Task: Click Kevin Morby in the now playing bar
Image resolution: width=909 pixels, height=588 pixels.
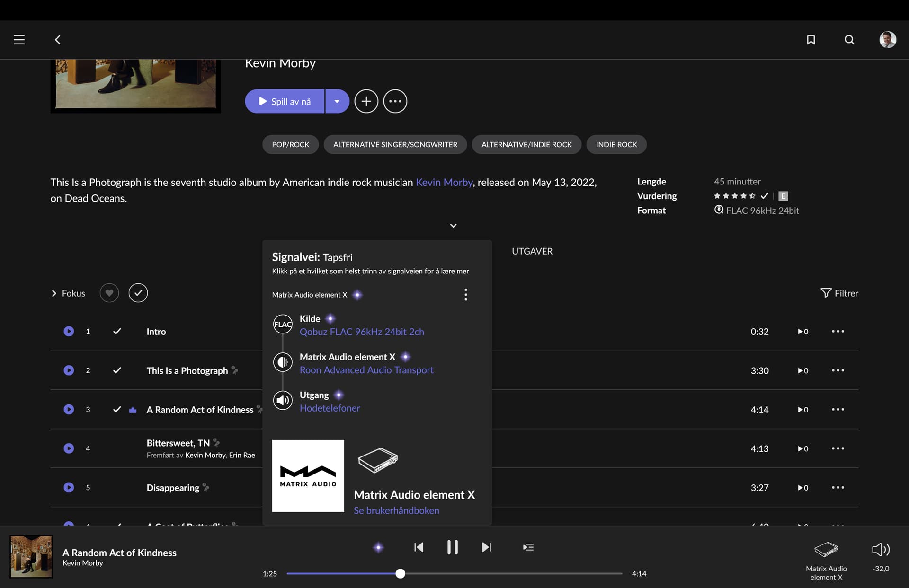Action: pyautogui.click(x=82, y=563)
